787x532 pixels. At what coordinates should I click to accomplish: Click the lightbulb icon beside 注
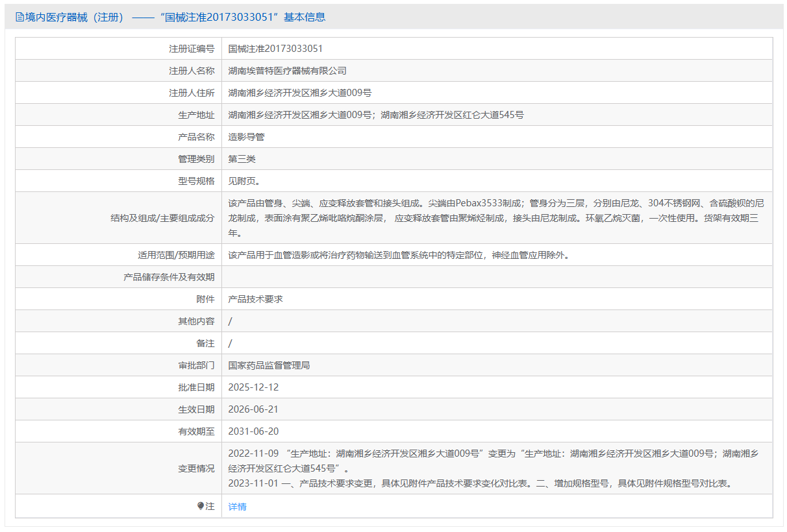201,506
